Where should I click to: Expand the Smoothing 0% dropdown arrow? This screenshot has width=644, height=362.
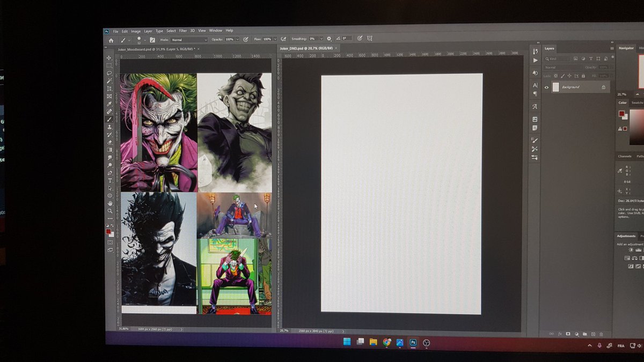click(321, 39)
